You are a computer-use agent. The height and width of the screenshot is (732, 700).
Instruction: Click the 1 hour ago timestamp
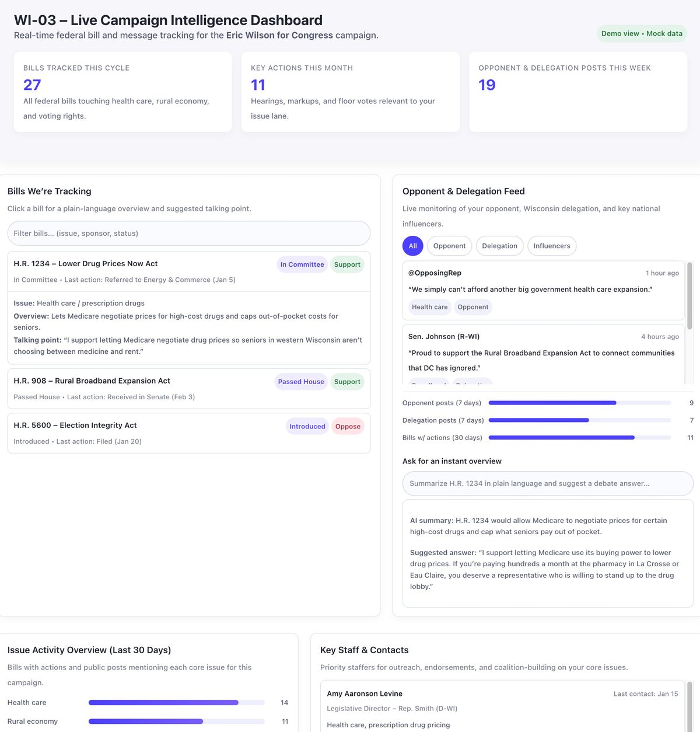point(662,273)
